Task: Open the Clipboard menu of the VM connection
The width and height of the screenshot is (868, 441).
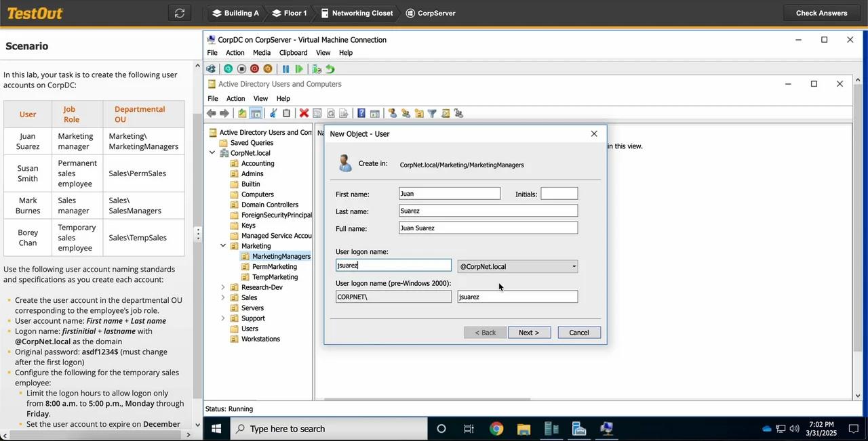Action: (293, 52)
